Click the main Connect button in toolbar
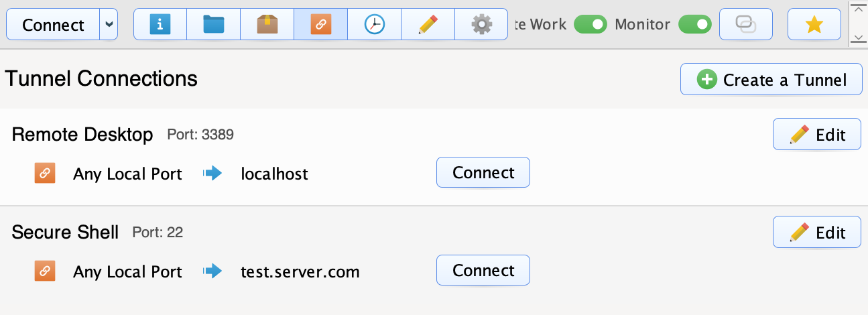Viewport: 868px width, 315px height. (x=53, y=25)
